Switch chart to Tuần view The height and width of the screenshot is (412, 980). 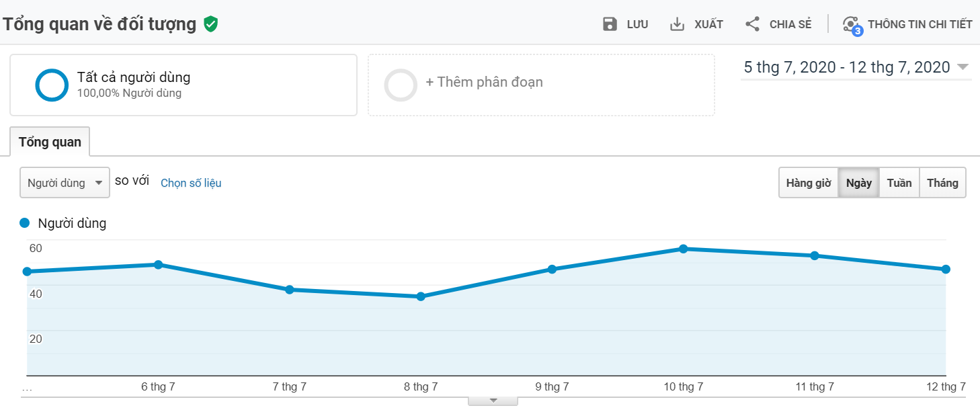click(x=899, y=183)
